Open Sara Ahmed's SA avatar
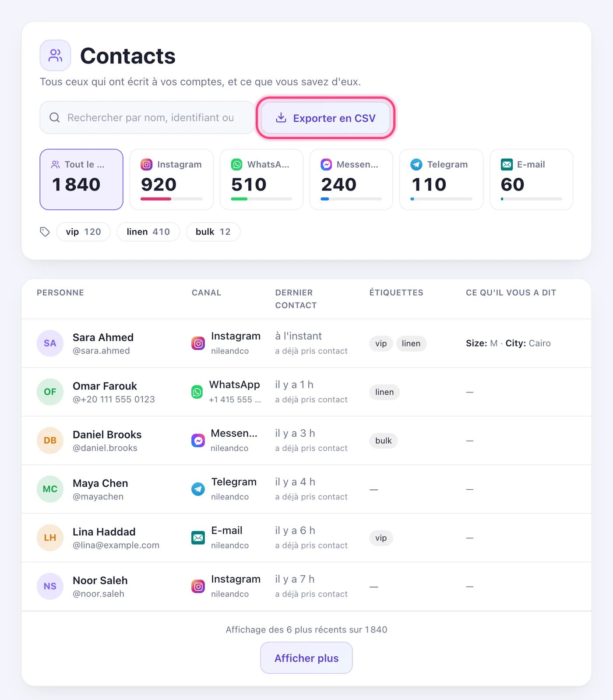This screenshot has width=613, height=700. (50, 343)
